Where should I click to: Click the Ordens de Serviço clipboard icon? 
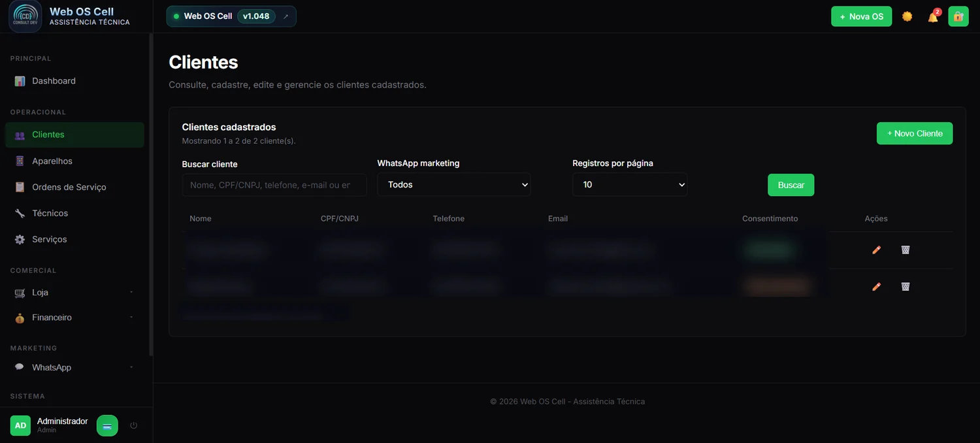20,187
